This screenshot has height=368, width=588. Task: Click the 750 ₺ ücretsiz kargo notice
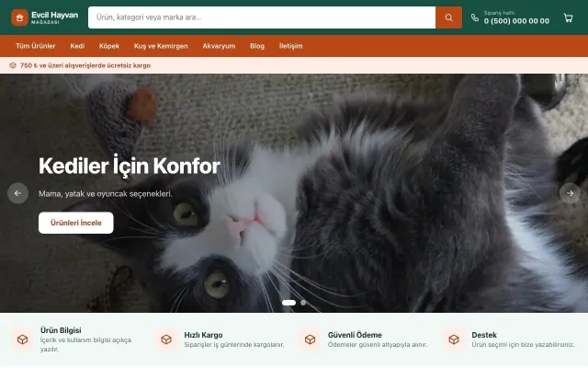(85, 65)
